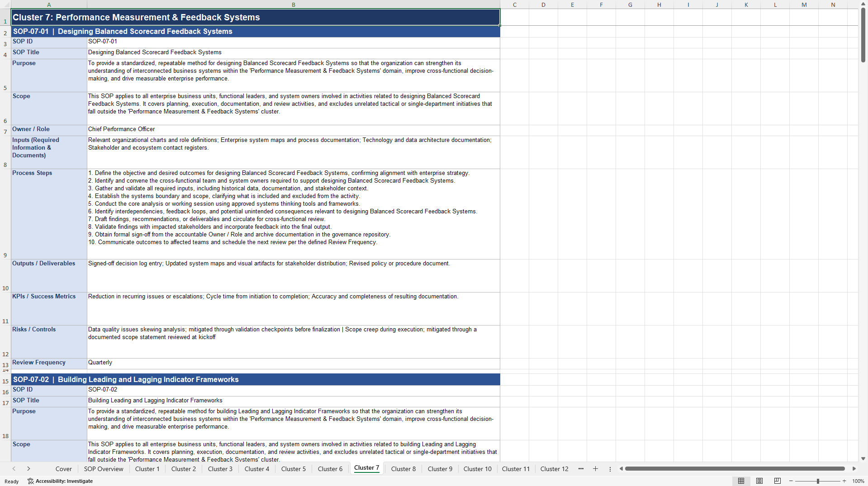This screenshot has width=868, height=486.
Task: Select SOP-07-01 section header cell
Action: (256, 31)
